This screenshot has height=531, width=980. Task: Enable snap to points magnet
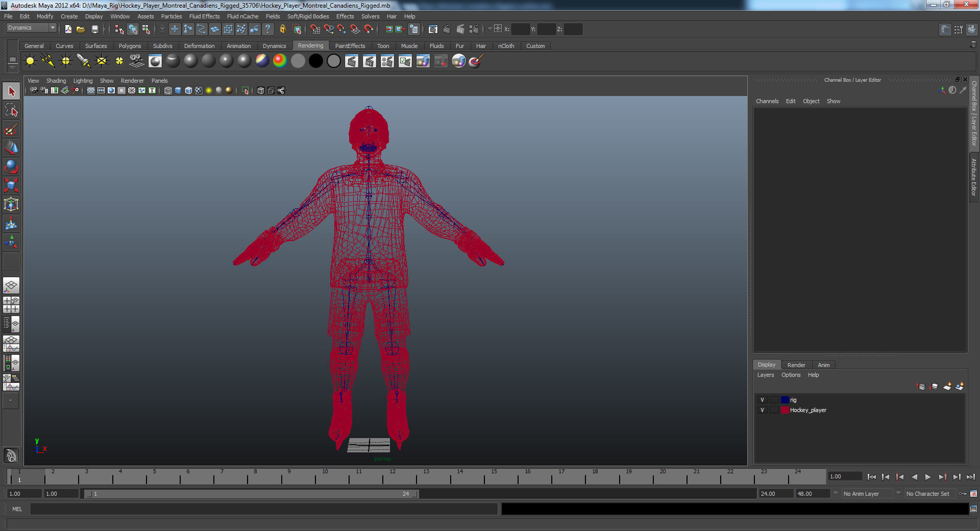[342, 29]
